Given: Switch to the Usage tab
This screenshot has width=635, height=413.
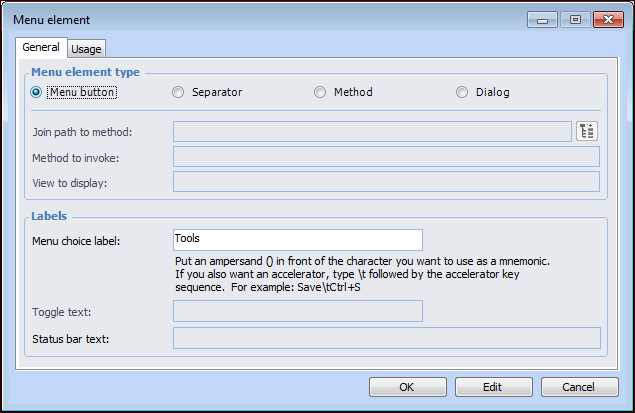Looking at the screenshot, I should point(86,48).
